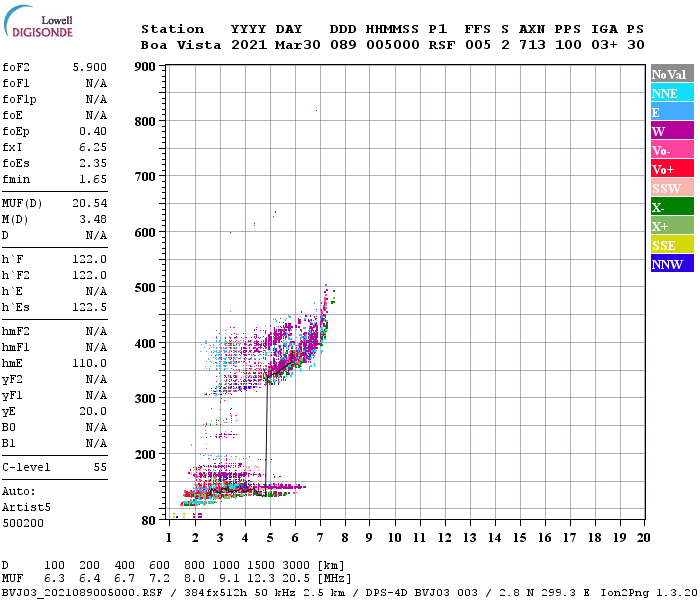Select the Vo- pink legend swatch
The width and height of the screenshot is (700, 600).
672,150
